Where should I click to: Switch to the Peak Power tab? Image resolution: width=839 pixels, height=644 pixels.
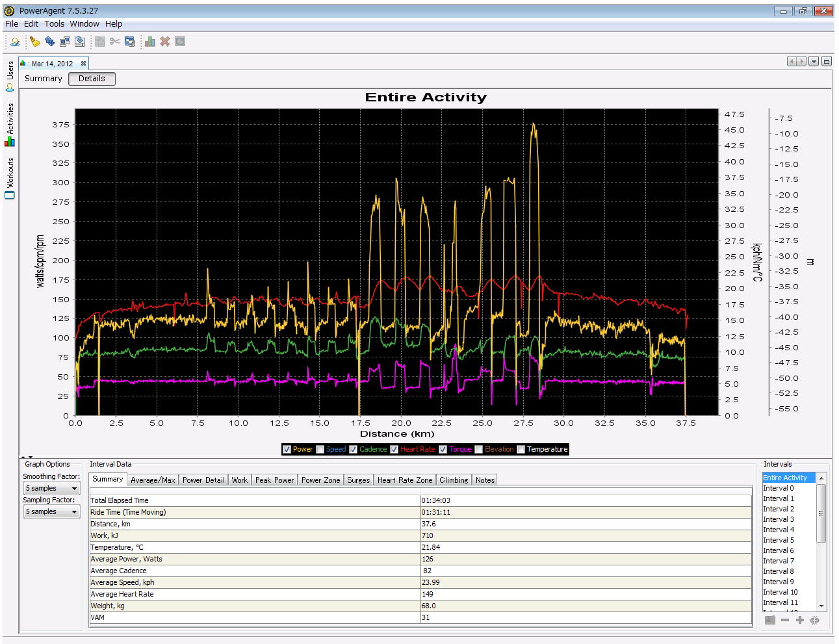click(x=275, y=480)
